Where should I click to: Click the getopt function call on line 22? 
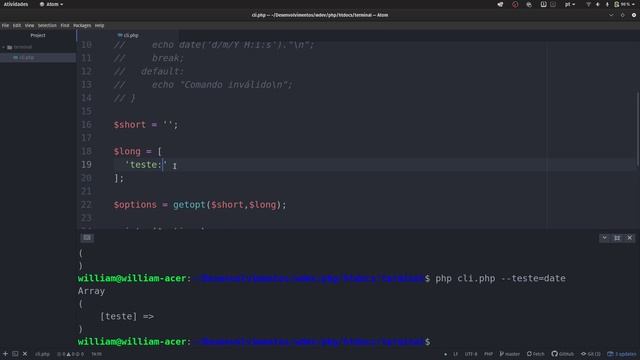189,205
